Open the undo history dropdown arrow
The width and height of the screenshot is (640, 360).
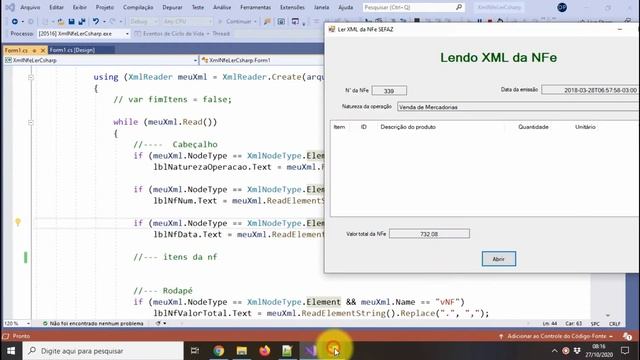click(x=104, y=21)
